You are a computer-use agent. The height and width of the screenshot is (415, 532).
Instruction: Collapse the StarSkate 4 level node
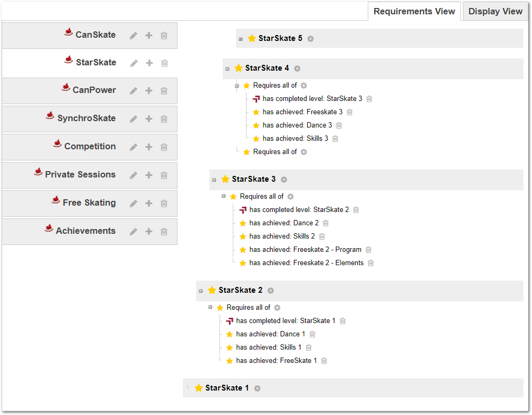click(x=227, y=69)
